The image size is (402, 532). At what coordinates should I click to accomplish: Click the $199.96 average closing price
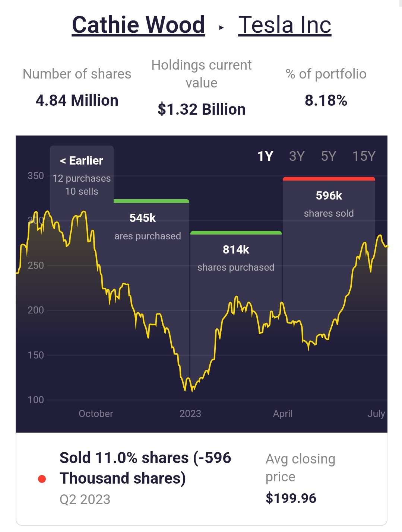(x=291, y=498)
